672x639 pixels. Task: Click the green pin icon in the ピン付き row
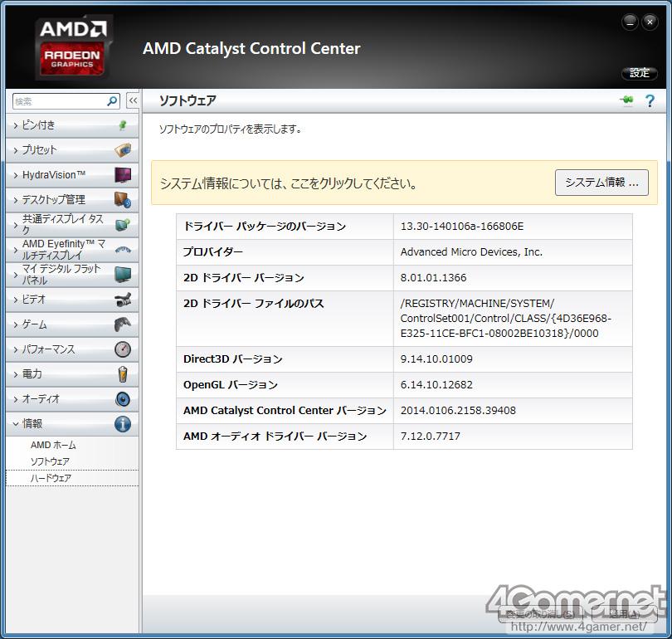123,125
